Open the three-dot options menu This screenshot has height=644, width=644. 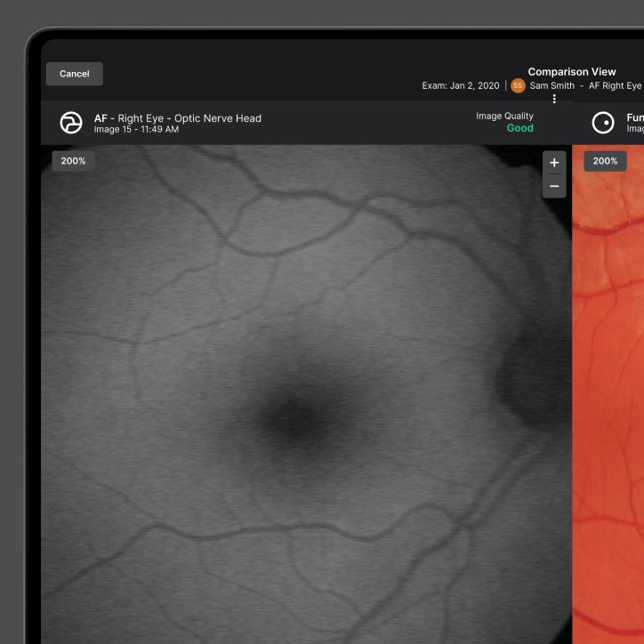click(554, 99)
